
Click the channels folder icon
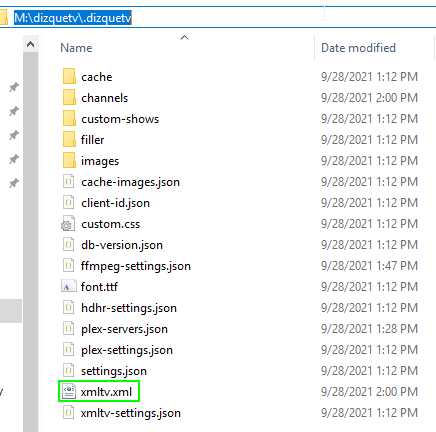(x=69, y=97)
